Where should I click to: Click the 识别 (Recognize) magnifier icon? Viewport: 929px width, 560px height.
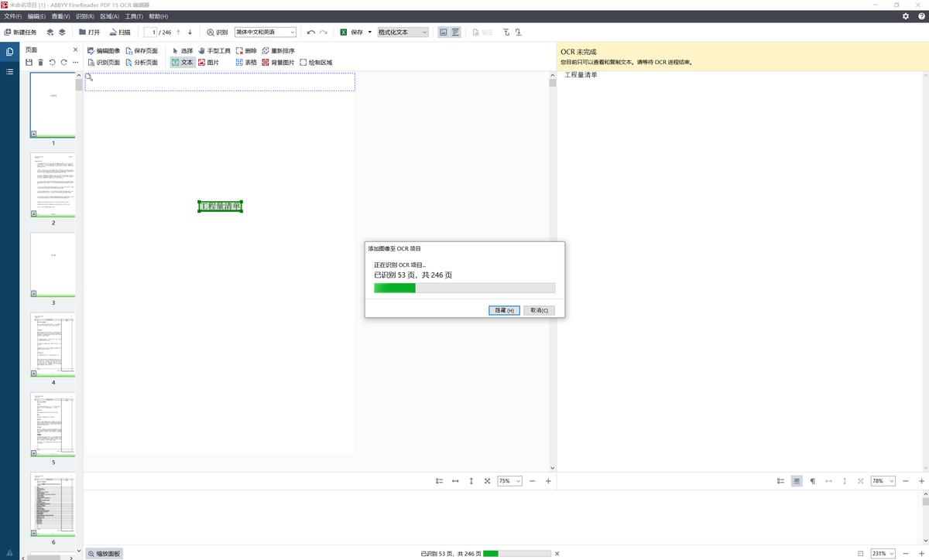point(211,32)
